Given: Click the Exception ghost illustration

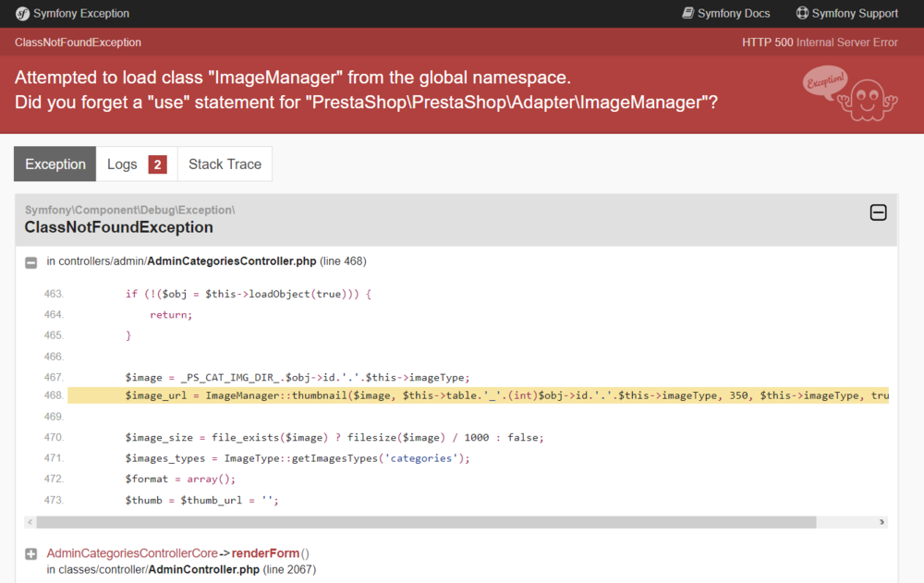Looking at the screenshot, I should 850,93.
